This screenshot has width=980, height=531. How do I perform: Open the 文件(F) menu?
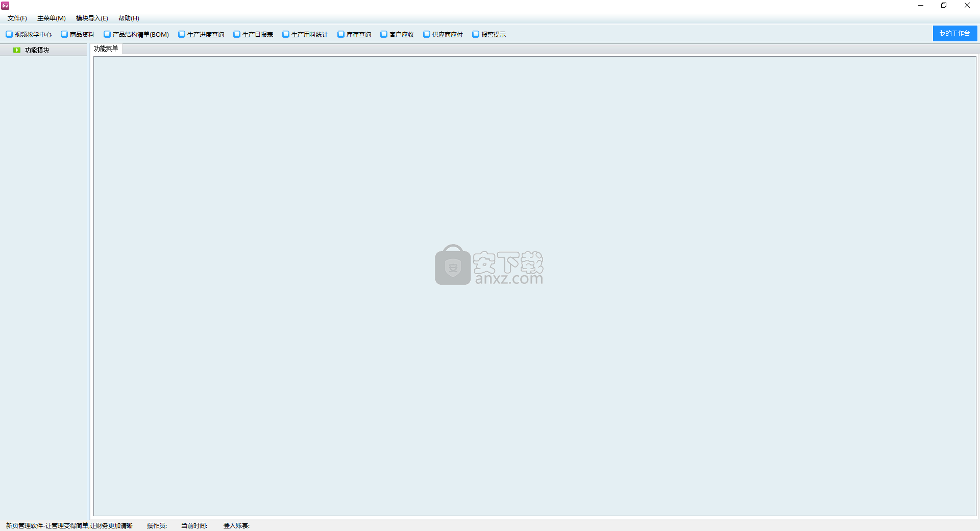[17, 18]
